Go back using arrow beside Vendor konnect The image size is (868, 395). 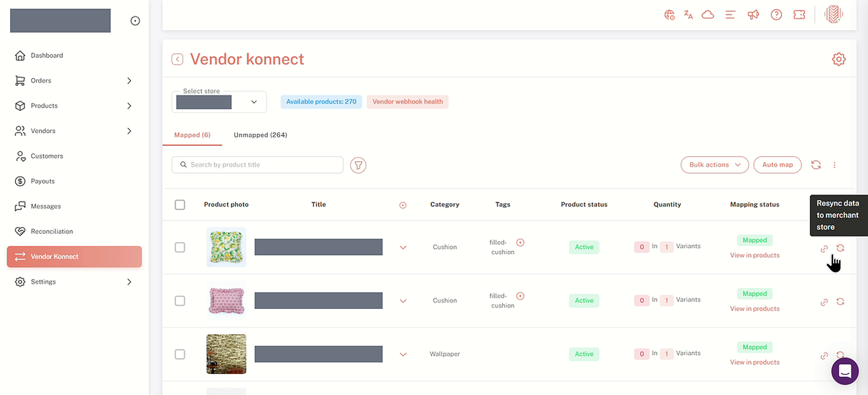tap(177, 59)
